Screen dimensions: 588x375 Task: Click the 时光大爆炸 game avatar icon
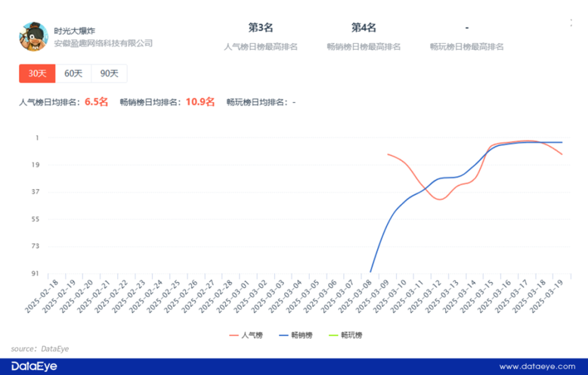34,36
